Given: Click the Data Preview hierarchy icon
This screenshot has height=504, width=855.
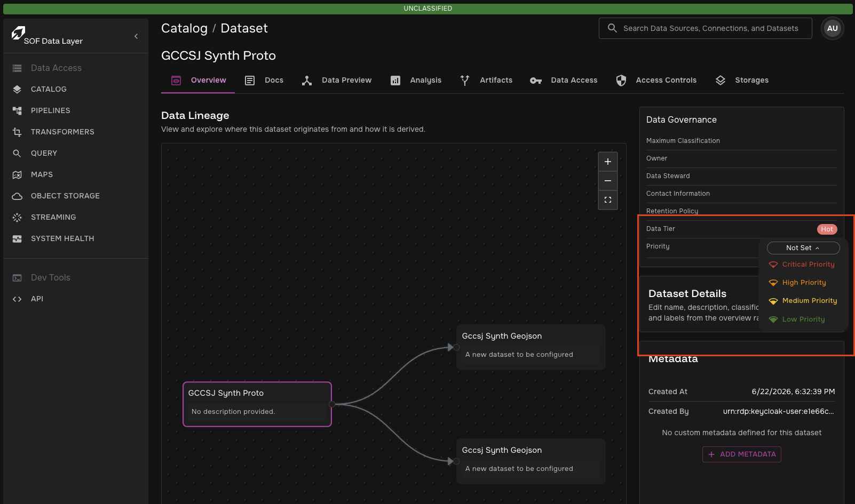Looking at the screenshot, I should (x=307, y=81).
